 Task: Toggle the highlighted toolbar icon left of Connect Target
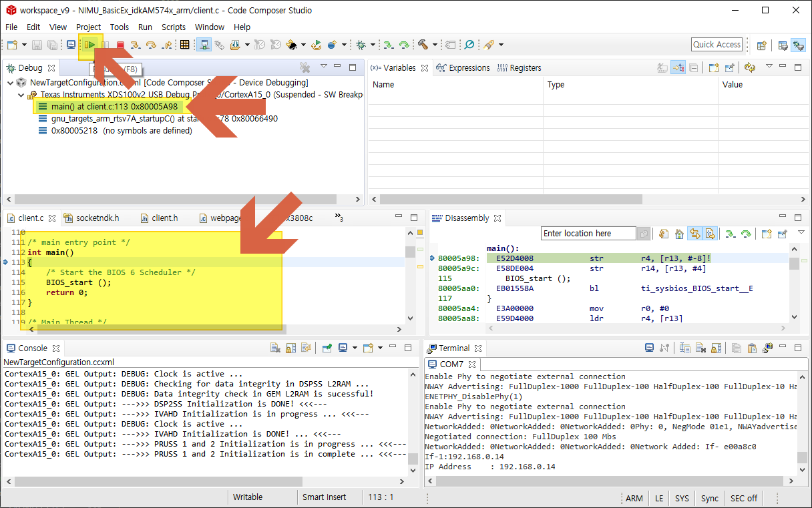pos(204,45)
